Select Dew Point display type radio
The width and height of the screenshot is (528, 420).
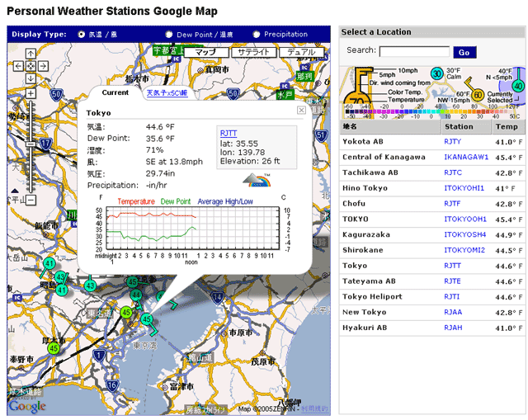pos(169,35)
